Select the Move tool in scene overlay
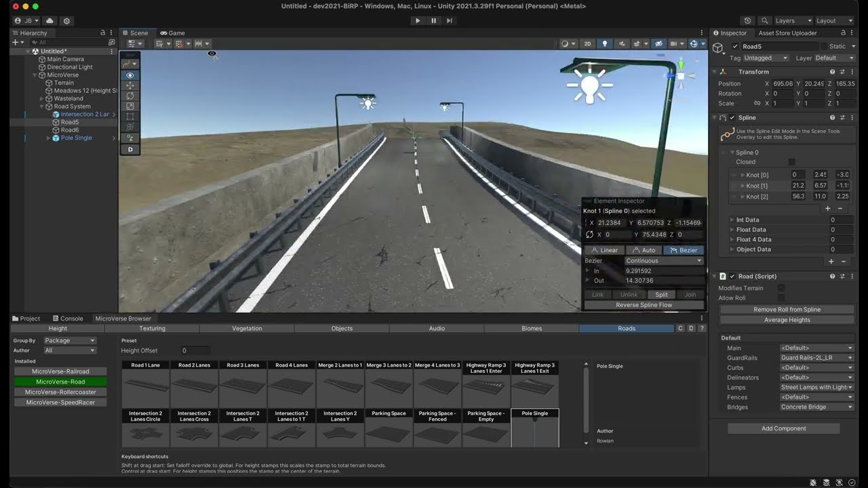This screenshot has height=488, width=868. [130, 85]
